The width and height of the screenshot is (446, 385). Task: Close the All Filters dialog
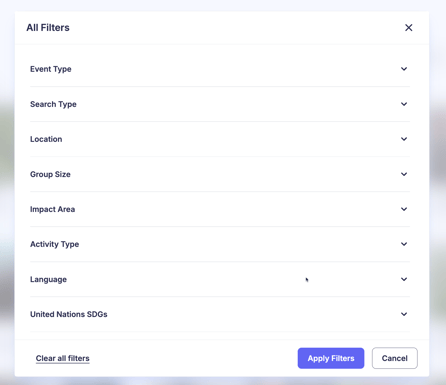coord(409,28)
